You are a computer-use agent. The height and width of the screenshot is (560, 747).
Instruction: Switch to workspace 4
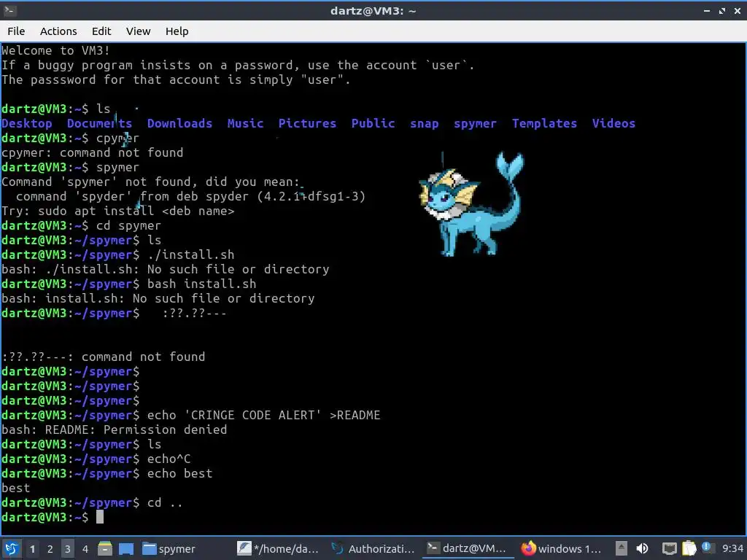pos(85,549)
